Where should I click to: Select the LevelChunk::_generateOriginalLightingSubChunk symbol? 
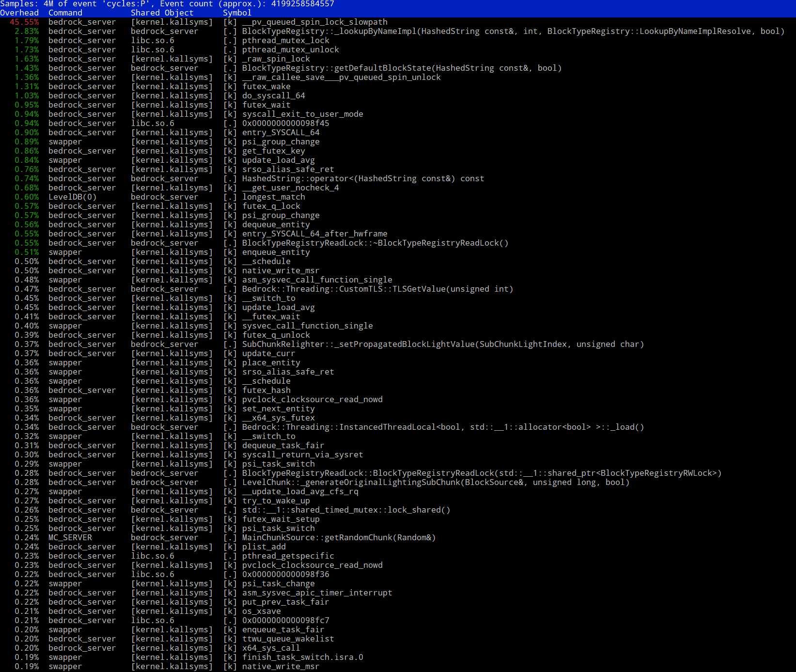point(436,483)
